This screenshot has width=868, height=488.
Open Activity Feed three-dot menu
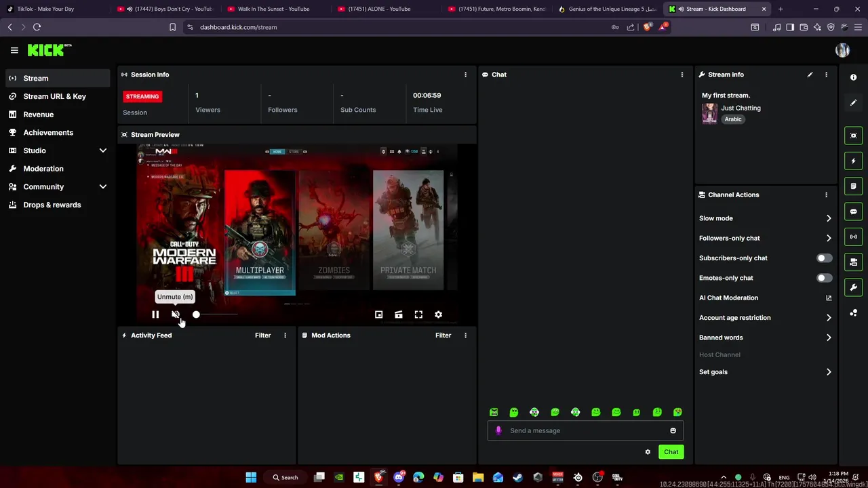click(285, 335)
